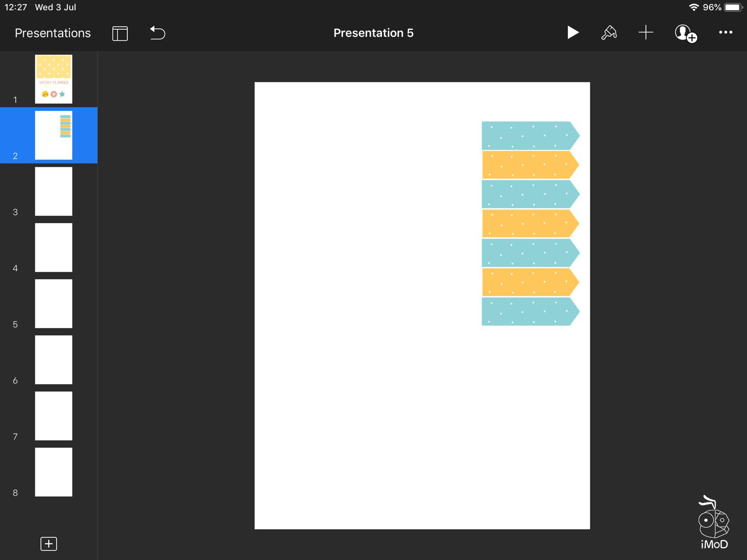Toggle the slide navigator view icon
This screenshot has width=747, height=560.
pos(120,33)
